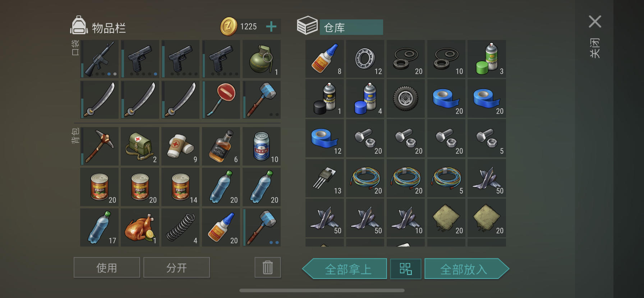Click the 分开 (Split) button
644x298 pixels.
[176, 267]
